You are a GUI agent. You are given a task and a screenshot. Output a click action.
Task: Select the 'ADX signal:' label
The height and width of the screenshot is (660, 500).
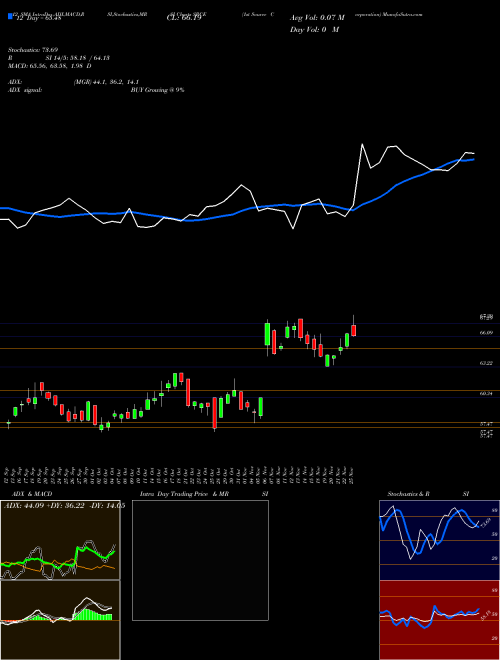(x=25, y=90)
